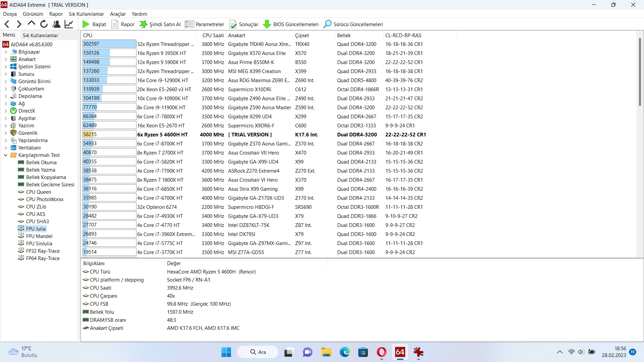This screenshot has width=644, height=362.
Task: Open the Görünüm menu
Action: (33, 14)
